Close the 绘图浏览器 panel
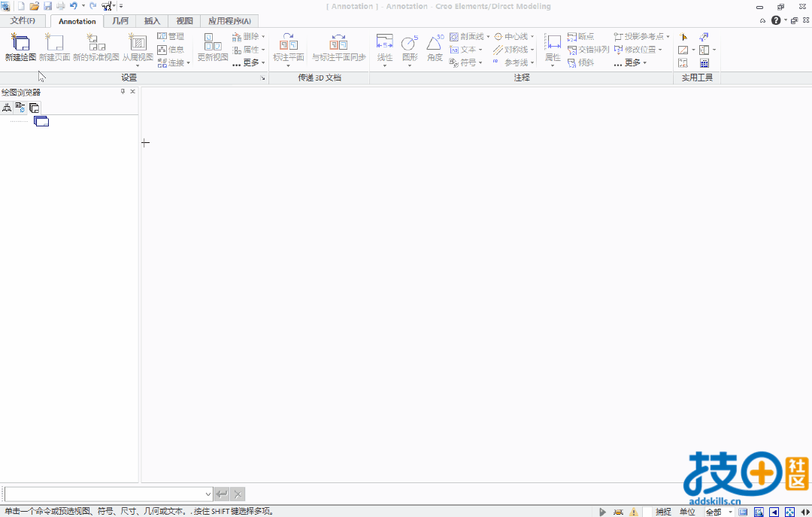 point(133,91)
